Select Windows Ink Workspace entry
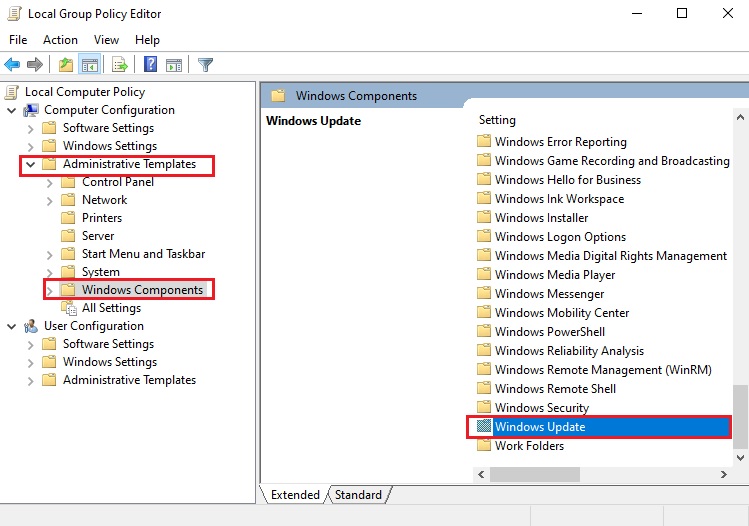The image size is (749, 526). click(559, 199)
